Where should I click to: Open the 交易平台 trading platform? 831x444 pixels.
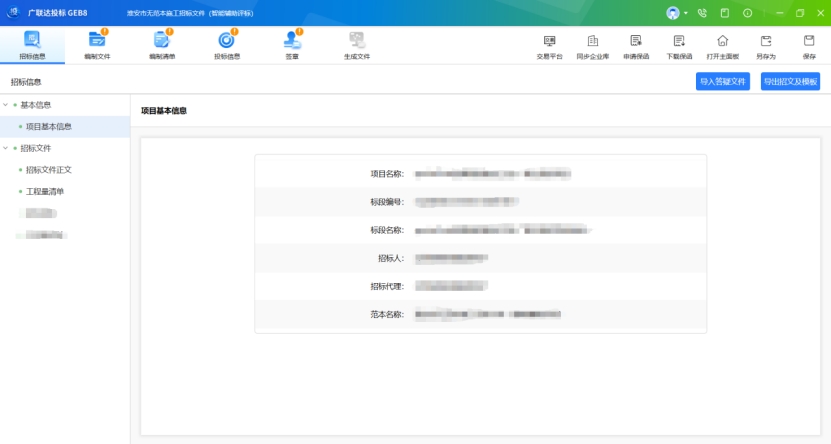pos(549,46)
